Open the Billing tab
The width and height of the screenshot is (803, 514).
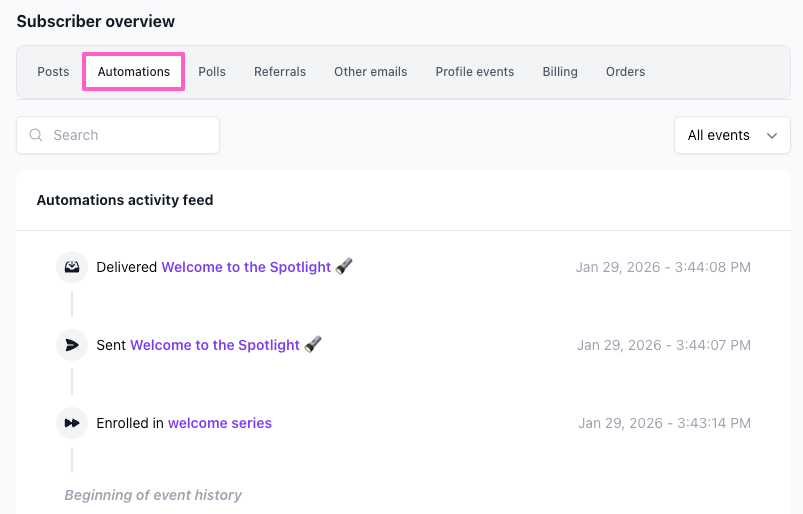(x=560, y=72)
